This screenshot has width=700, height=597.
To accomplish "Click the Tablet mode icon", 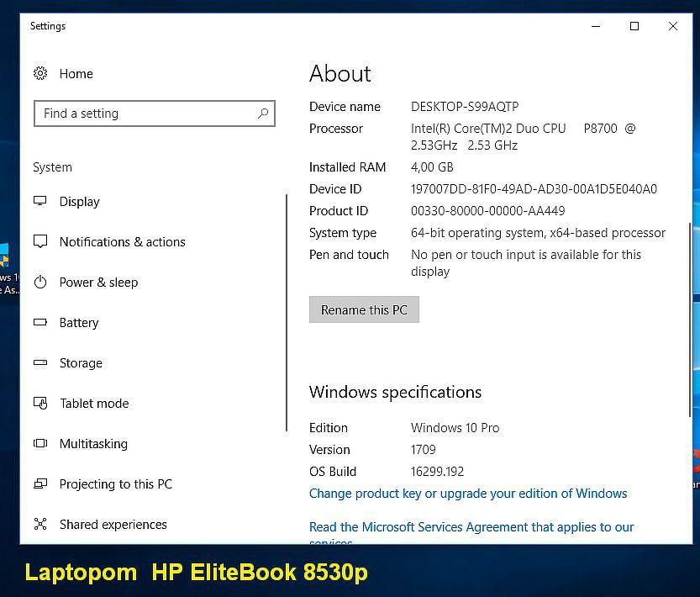I will [x=40, y=403].
